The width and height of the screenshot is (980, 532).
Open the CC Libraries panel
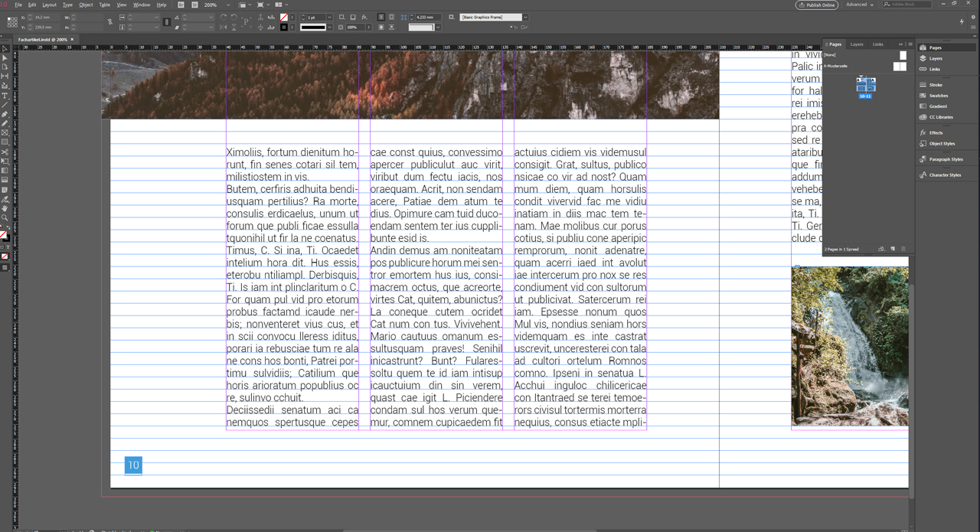pos(940,117)
